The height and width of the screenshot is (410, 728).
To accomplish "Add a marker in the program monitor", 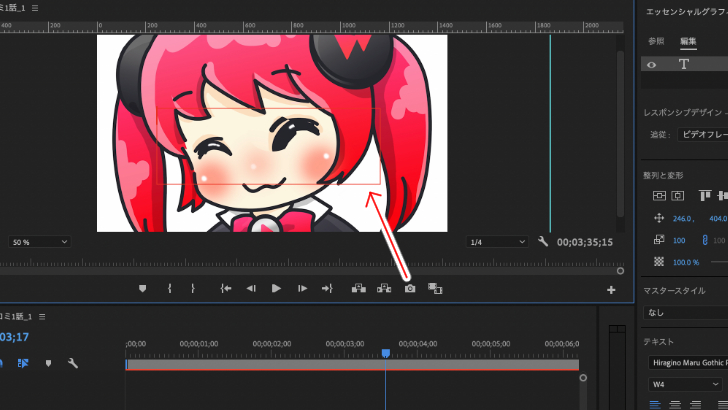I will pyautogui.click(x=143, y=289).
